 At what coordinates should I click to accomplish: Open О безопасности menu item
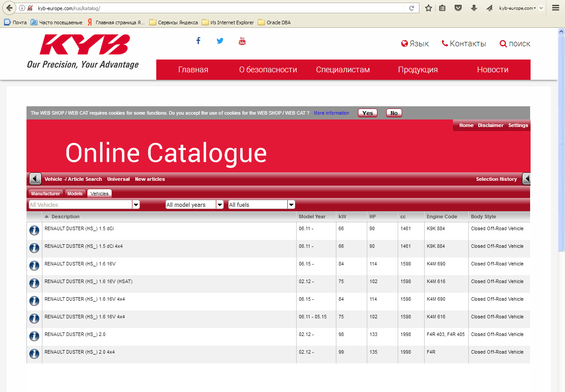click(x=268, y=70)
